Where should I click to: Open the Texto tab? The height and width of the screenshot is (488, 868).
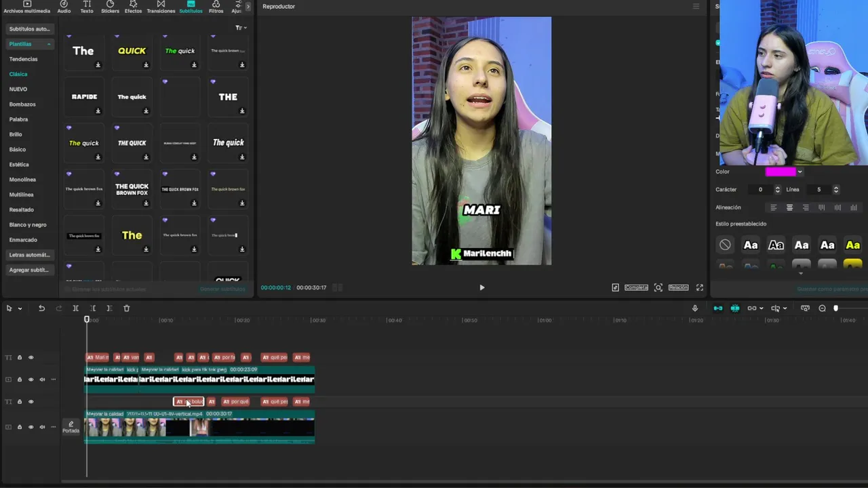87,7
